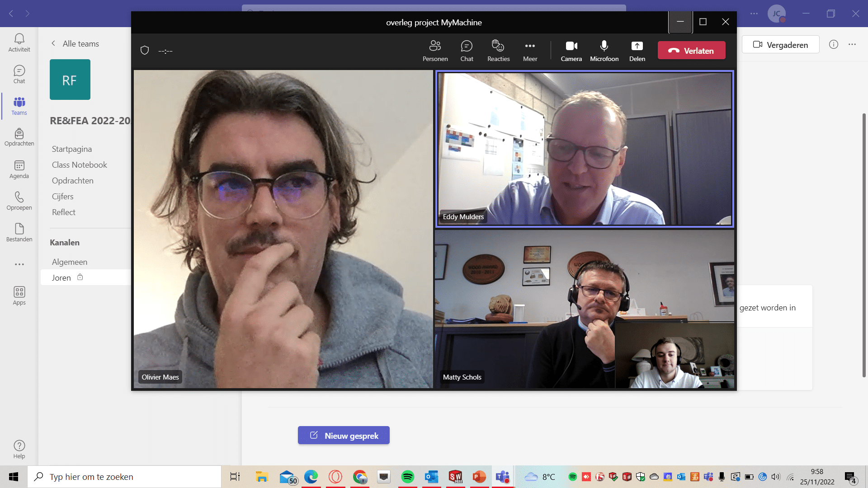Open Task View on the taskbar

[x=235, y=477]
